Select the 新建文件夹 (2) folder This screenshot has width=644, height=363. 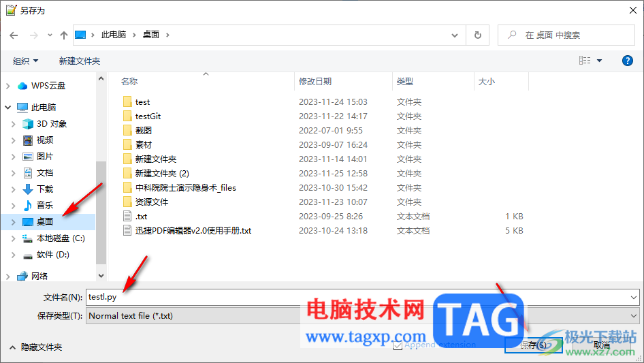click(x=162, y=174)
